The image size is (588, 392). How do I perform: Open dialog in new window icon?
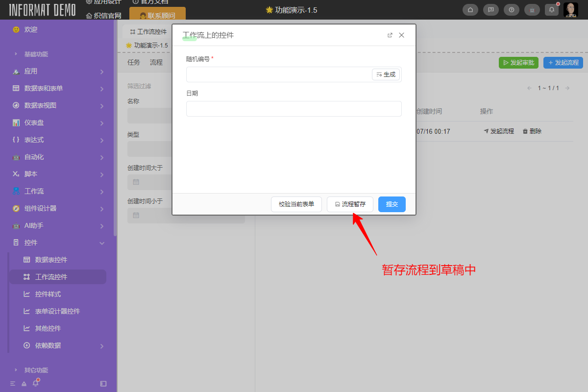coord(390,35)
